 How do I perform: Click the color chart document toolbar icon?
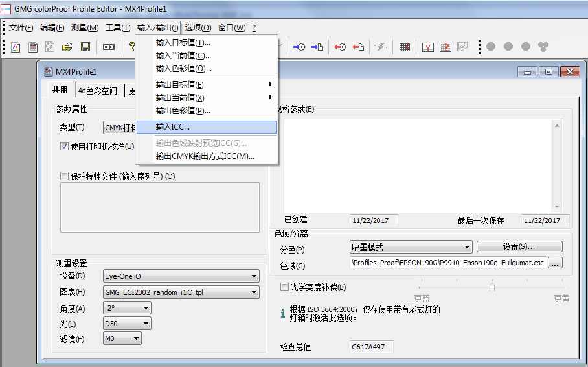tap(33, 47)
